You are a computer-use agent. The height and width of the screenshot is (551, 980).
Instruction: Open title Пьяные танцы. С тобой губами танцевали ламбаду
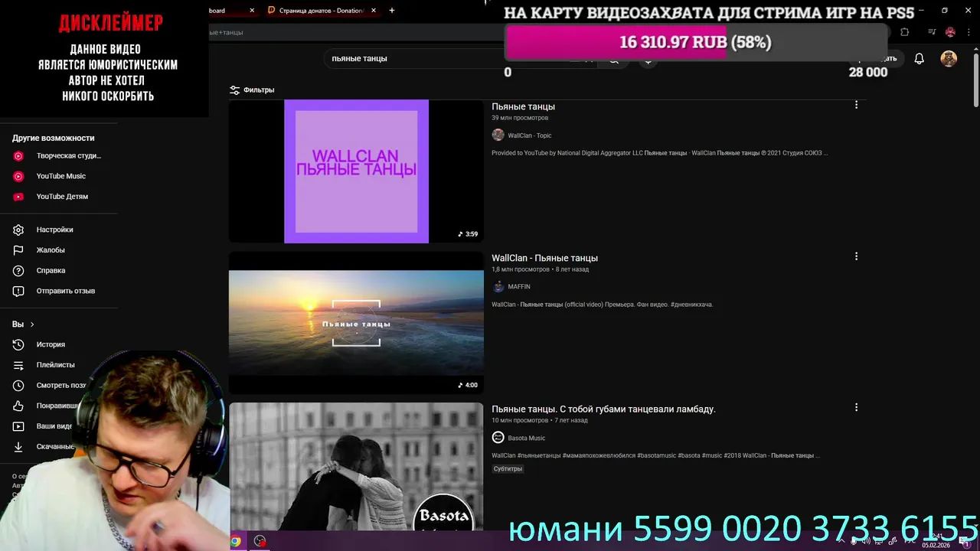click(x=603, y=409)
